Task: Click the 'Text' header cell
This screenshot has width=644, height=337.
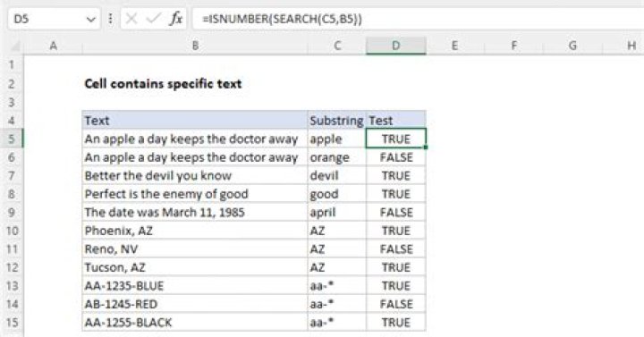Action: click(x=195, y=121)
